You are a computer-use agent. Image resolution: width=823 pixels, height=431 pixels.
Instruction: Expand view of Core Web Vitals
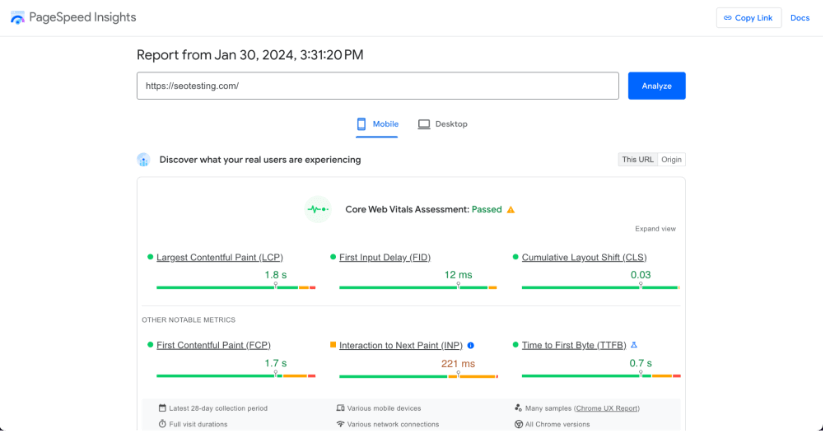pos(655,229)
